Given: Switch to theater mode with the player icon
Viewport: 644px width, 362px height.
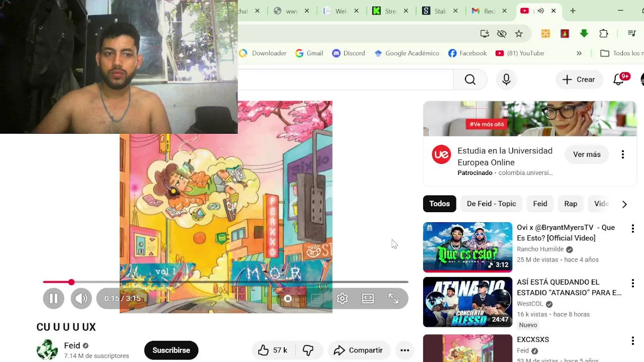Looking at the screenshot, I should (368, 299).
